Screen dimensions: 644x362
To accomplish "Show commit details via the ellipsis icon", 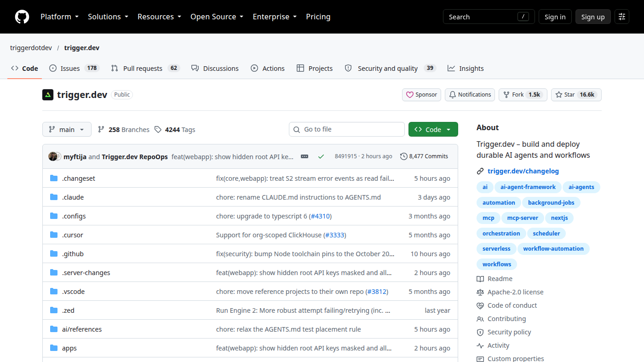I will [305, 156].
